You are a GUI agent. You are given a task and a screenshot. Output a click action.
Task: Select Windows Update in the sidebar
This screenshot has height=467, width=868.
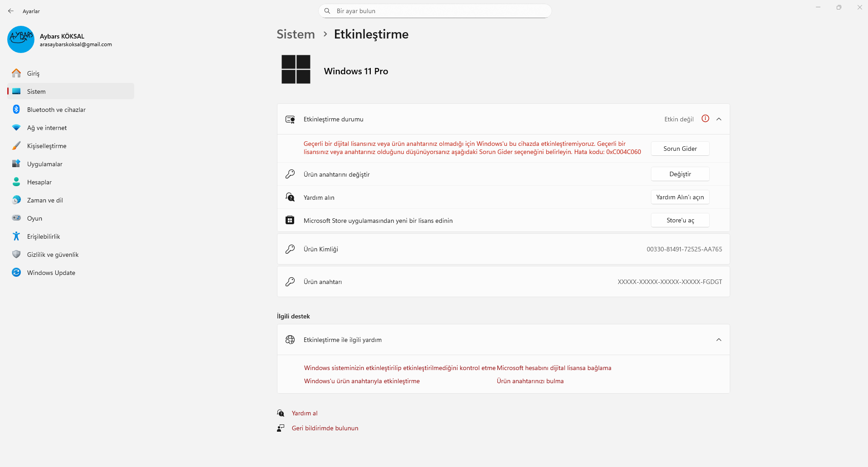[x=71, y=273]
